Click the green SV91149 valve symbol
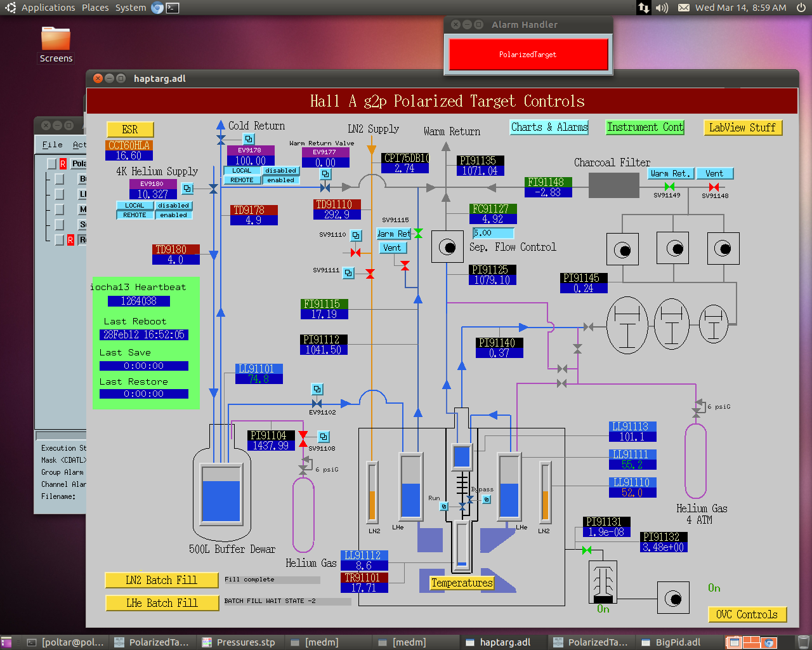 click(x=669, y=187)
